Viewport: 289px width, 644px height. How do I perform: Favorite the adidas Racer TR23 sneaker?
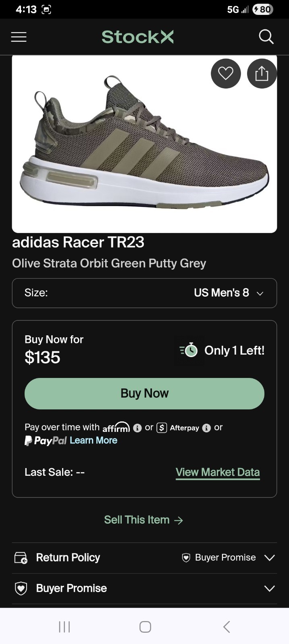(225, 74)
